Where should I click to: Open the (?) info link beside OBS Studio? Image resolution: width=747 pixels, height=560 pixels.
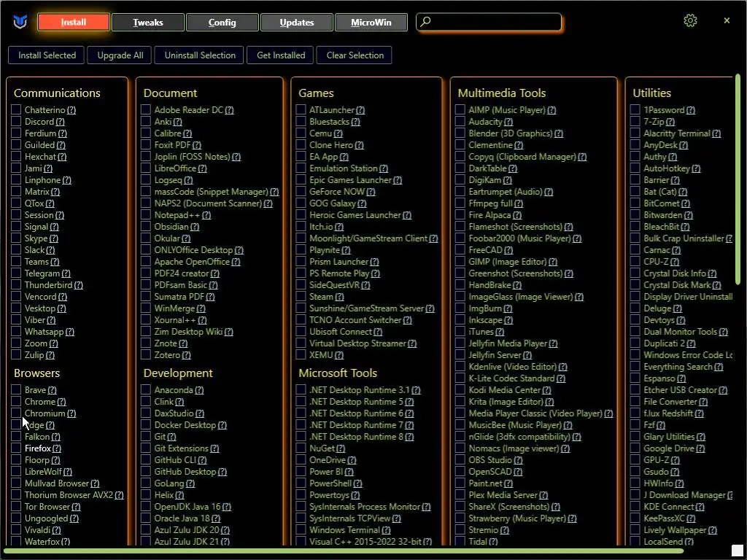pos(518,460)
